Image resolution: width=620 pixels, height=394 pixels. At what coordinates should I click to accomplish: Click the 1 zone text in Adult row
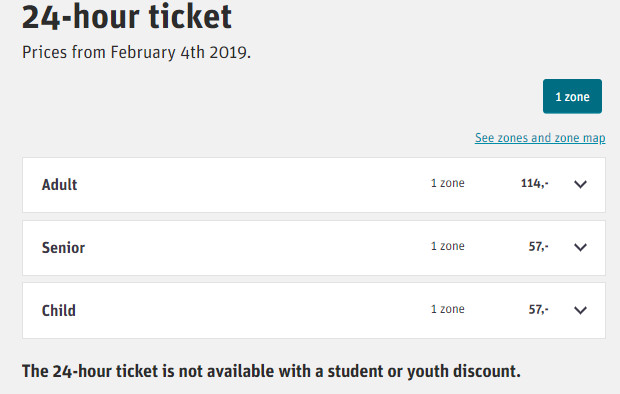[448, 183]
